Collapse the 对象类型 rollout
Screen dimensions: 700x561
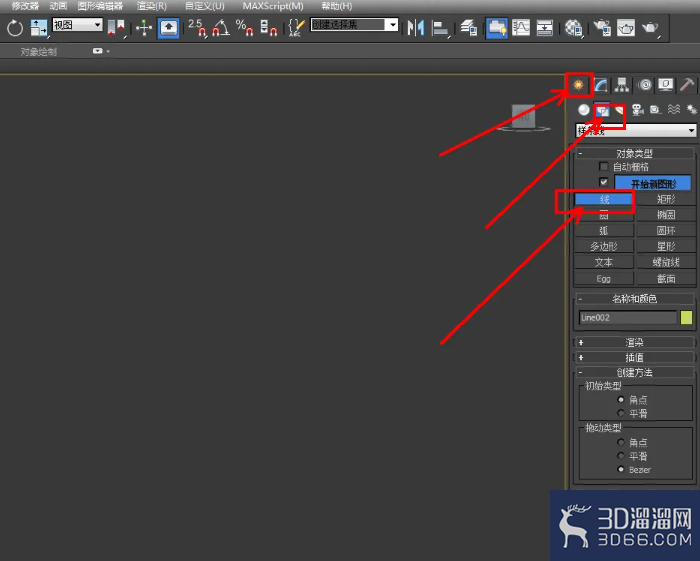point(634,154)
